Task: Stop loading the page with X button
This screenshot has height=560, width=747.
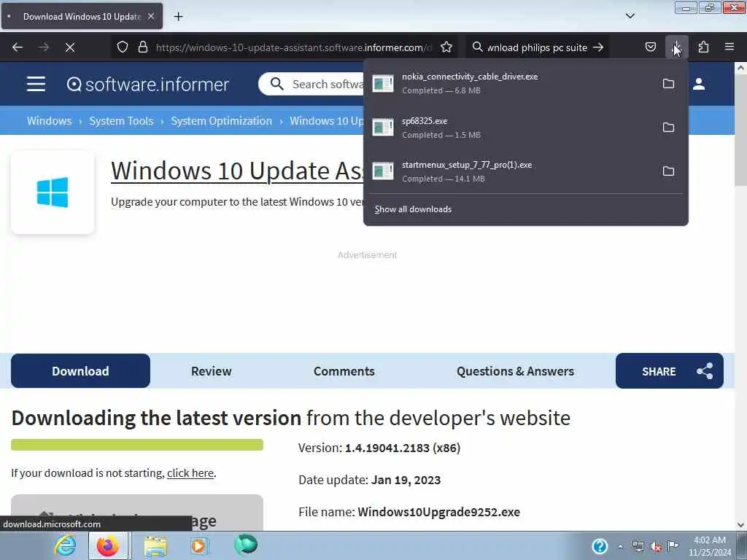Action: coord(70,47)
